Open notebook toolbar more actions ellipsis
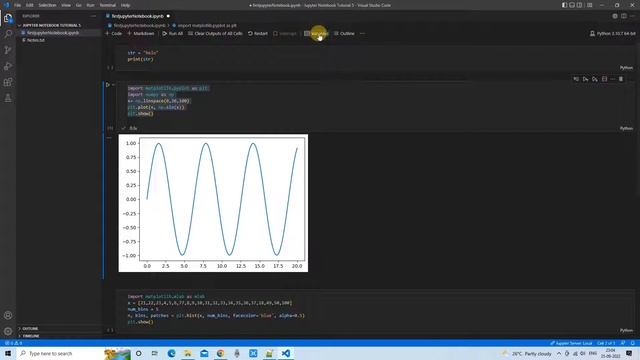This screenshot has height=360, width=640. [362, 33]
